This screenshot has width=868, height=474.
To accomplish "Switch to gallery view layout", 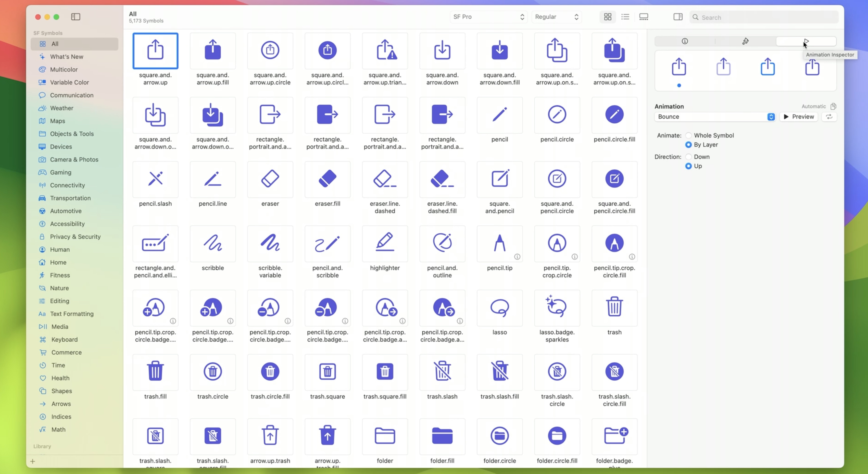I will pyautogui.click(x=644, y=17).
